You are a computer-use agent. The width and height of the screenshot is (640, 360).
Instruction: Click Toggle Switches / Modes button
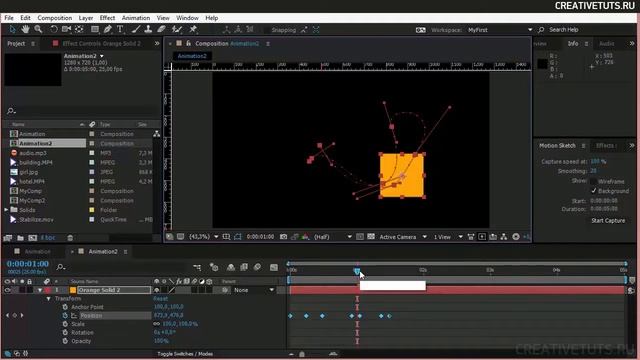tap(185, 354)
